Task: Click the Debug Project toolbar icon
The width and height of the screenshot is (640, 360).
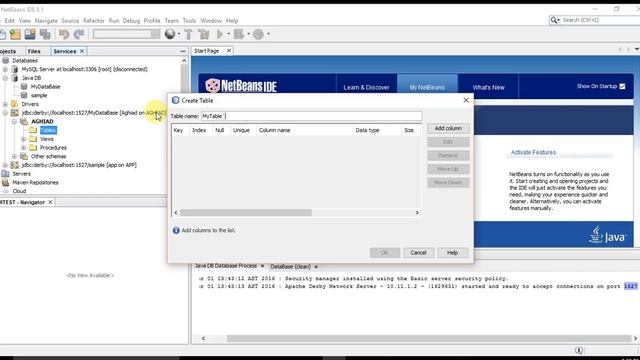Action: pyautogui.click(x=239, y=34)
